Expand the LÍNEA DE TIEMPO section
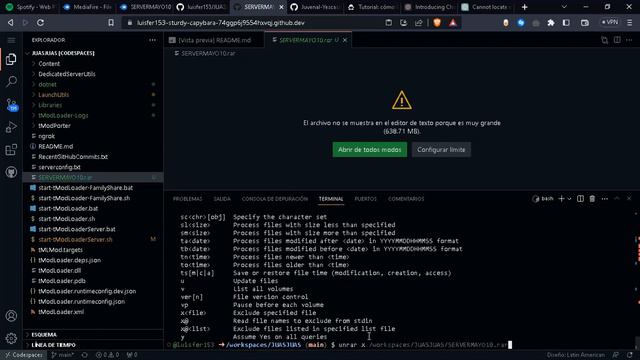Viewport: 640px width, 360px height. (53, 345)
